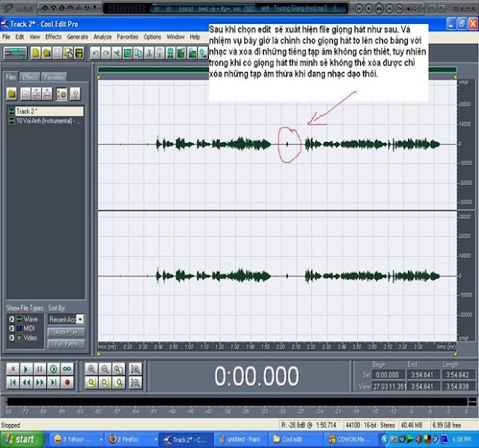Open the Sort By Recent Access dropdown

80,319
